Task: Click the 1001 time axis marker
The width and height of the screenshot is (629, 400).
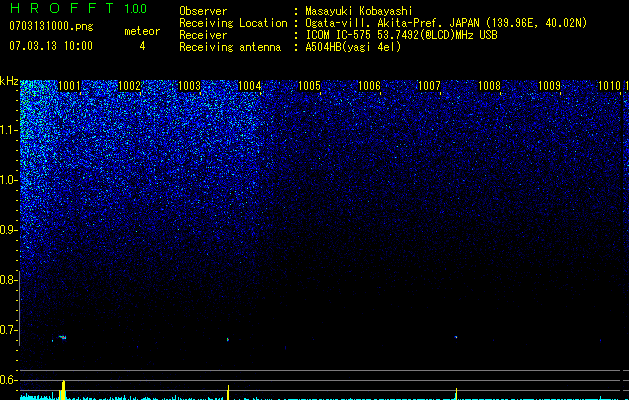Action: click(69, 86)
